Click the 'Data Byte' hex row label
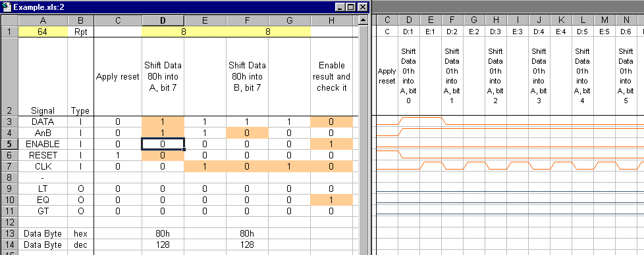Viewport: 644px width, 255px height. pyautogui.click(x=43, y=234)
